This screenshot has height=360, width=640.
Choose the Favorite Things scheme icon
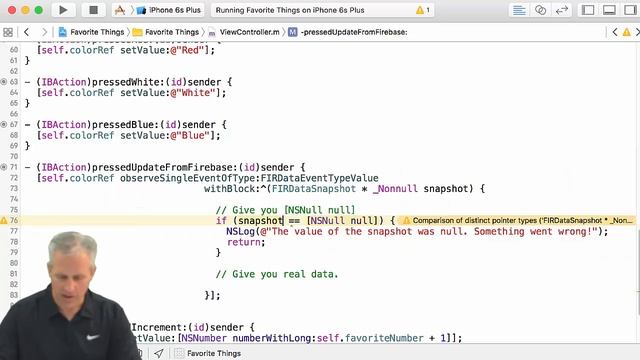tap(120, 10)
